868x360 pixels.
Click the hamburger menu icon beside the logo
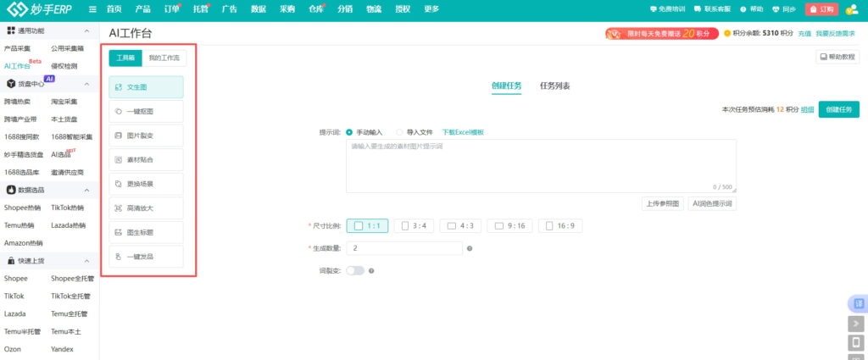[x=93, y=9]
